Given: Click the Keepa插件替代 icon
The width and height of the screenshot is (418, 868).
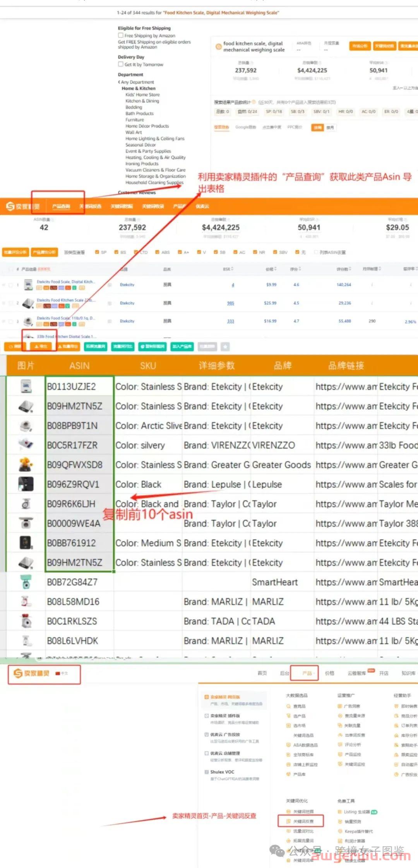Looking at the screenshot, I should tap(340, 831).
